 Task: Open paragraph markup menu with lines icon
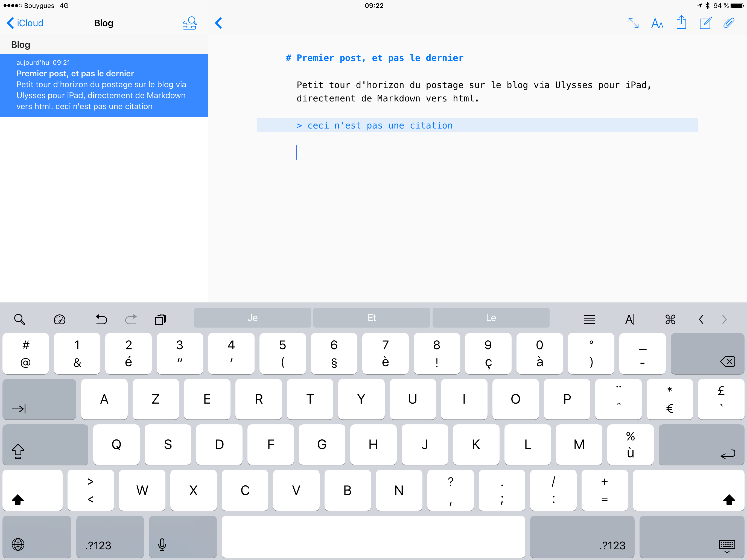click(589, 319)
